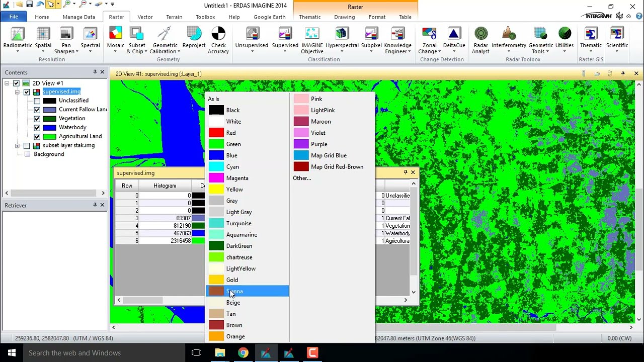The width and height of the screenshot is (644, 362).
Task: Switch to the Toolbox tab
Action: click(205, 17)
